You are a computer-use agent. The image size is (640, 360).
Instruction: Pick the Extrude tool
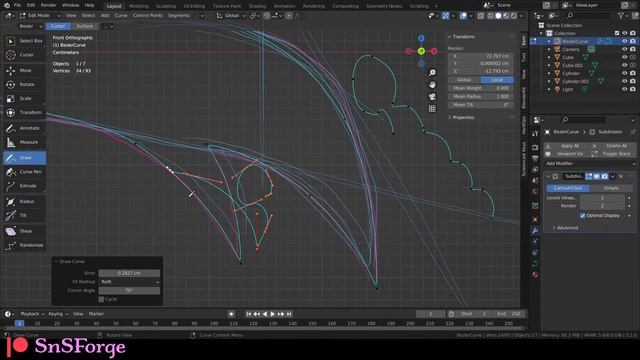pos(24,186)
